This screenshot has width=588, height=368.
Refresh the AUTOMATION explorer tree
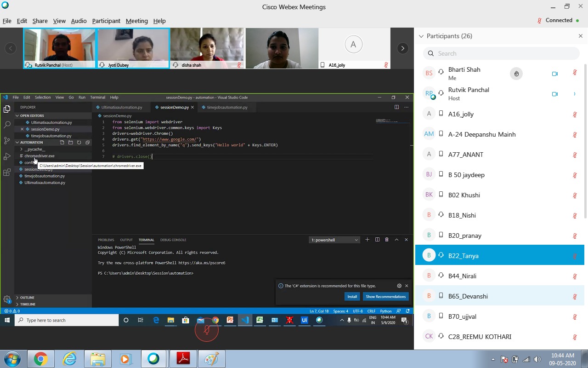79,143
